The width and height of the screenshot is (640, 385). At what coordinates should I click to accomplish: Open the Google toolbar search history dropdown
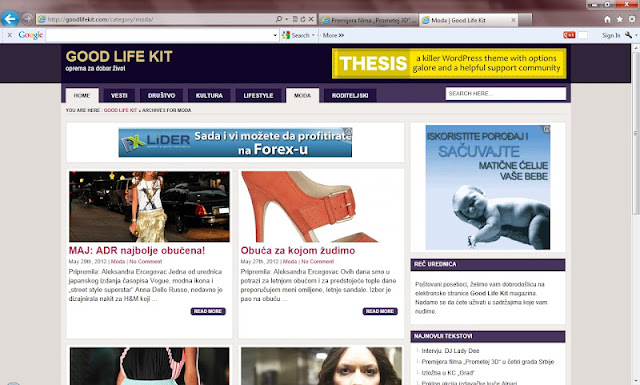[275, 36]
